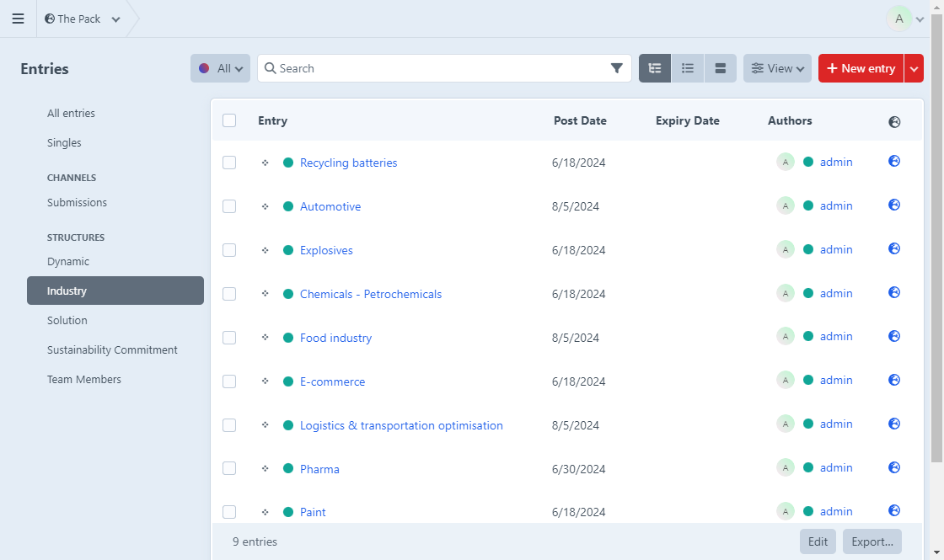Expand the New entry dropdown arrow
The width and height of the screenshot is (944, 560).
pos(914,68)
